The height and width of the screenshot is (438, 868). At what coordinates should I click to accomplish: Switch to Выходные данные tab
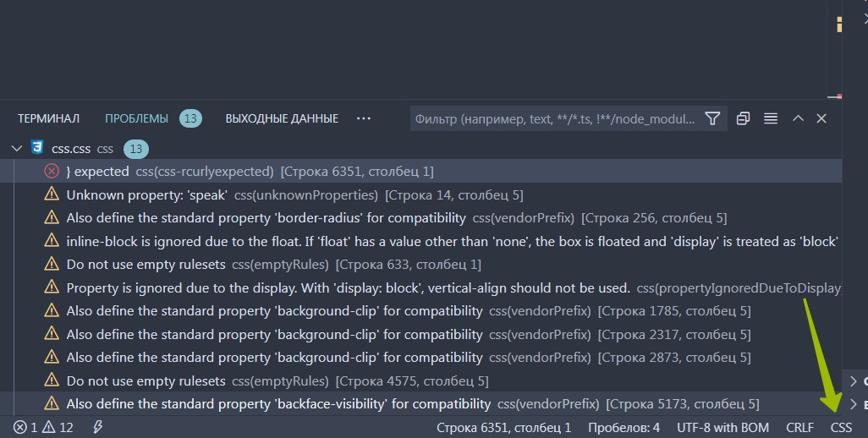(282, 118)
